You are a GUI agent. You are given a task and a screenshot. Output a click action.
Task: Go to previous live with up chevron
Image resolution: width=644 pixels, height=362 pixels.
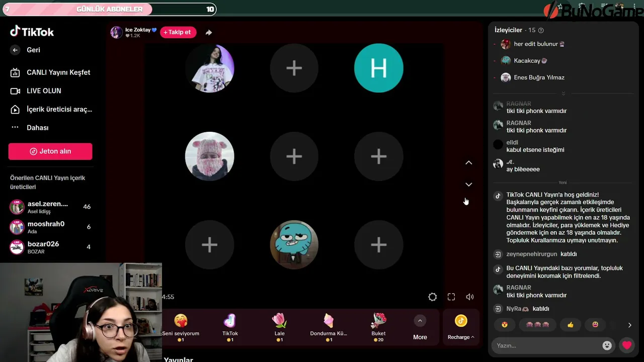tap(468, 162)
